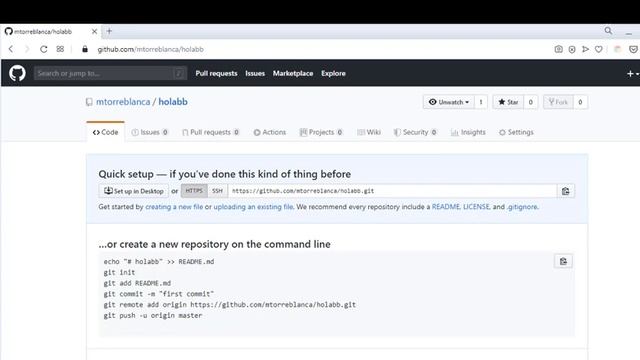
Task: Select the Insights tab
Action: (x=468, y=132)
